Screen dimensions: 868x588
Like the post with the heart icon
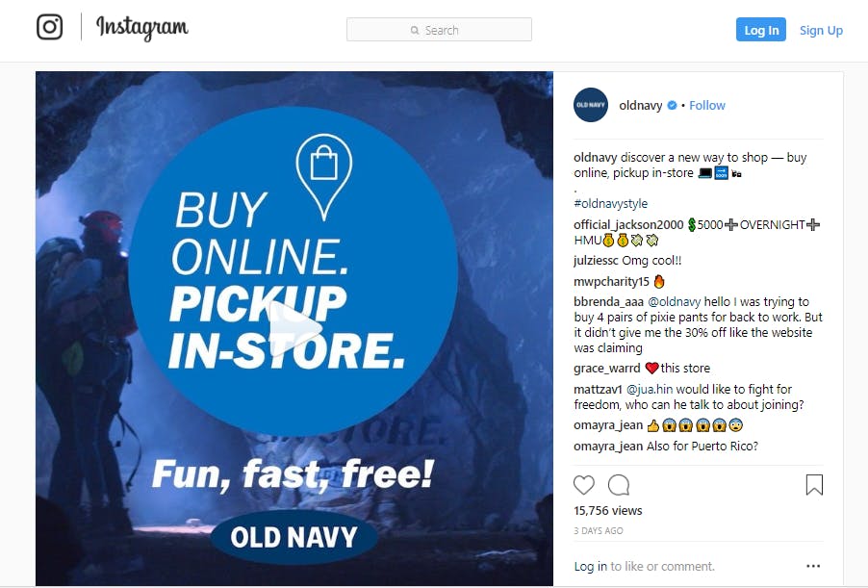(584, 485)
